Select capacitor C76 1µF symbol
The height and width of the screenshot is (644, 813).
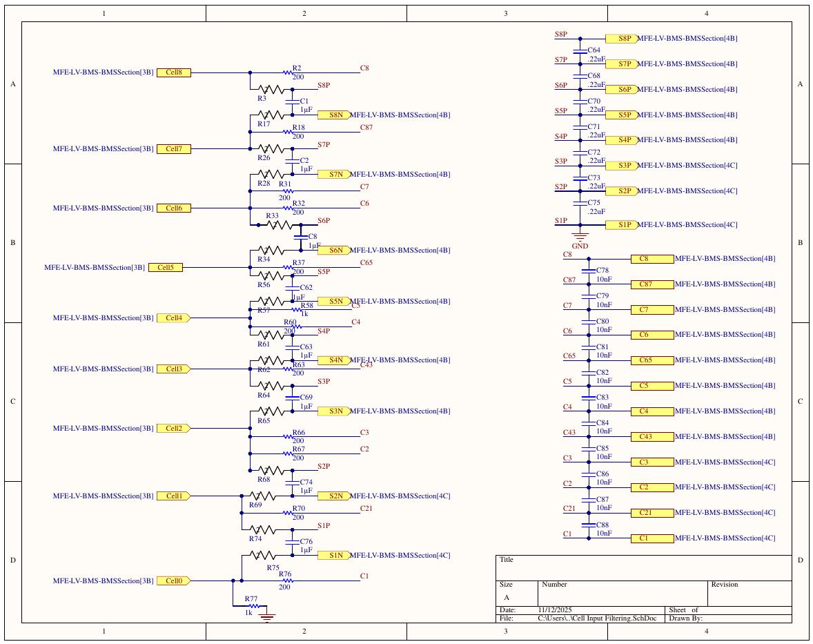(293, 543)
